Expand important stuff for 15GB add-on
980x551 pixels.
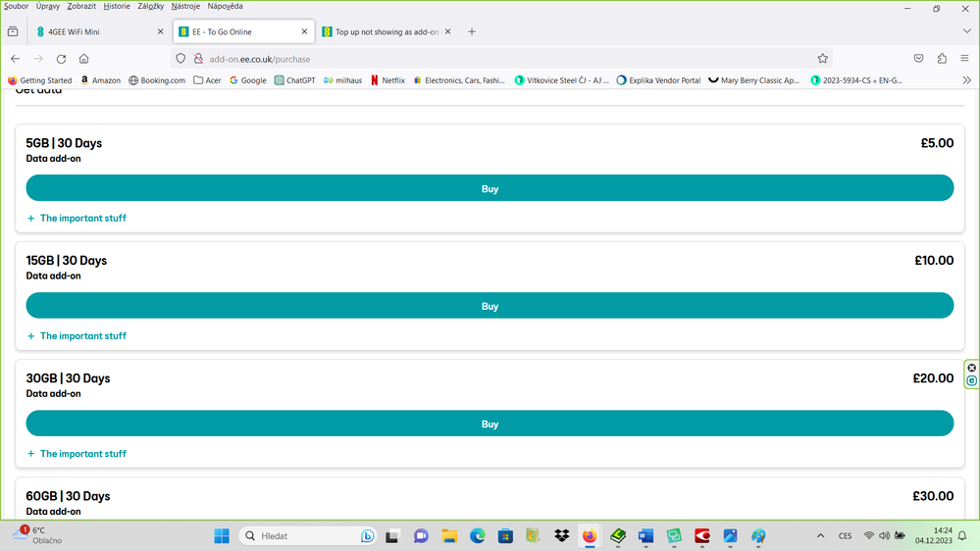(77, 335)
